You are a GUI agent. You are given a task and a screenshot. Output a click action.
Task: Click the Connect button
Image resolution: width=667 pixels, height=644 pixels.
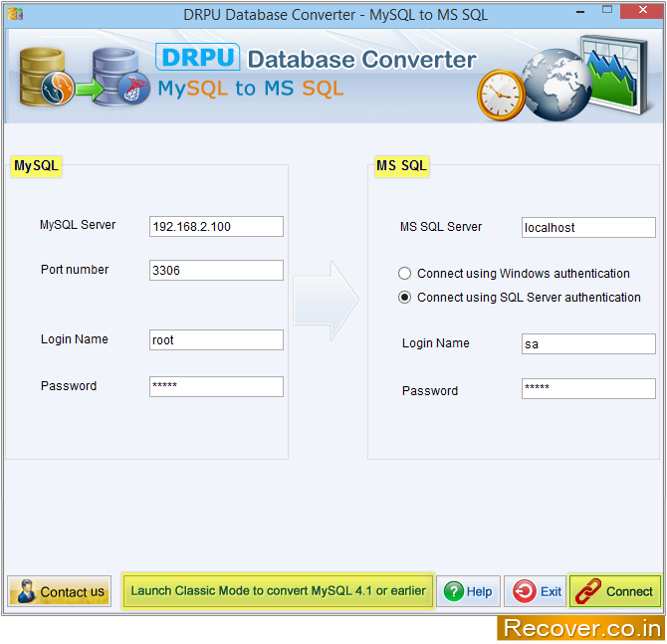[614, 591]
